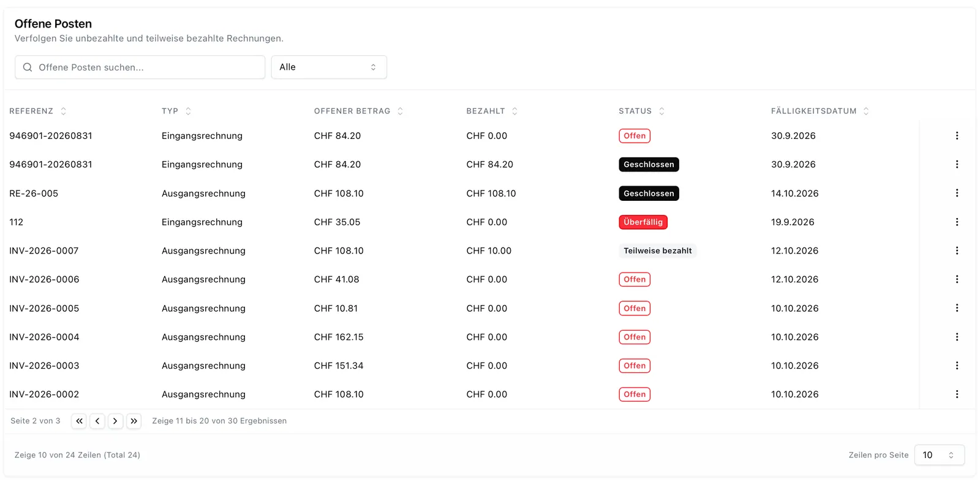Click the due date 14.10.2026
This screenshot has width=980, height=485.
point(794,194)
